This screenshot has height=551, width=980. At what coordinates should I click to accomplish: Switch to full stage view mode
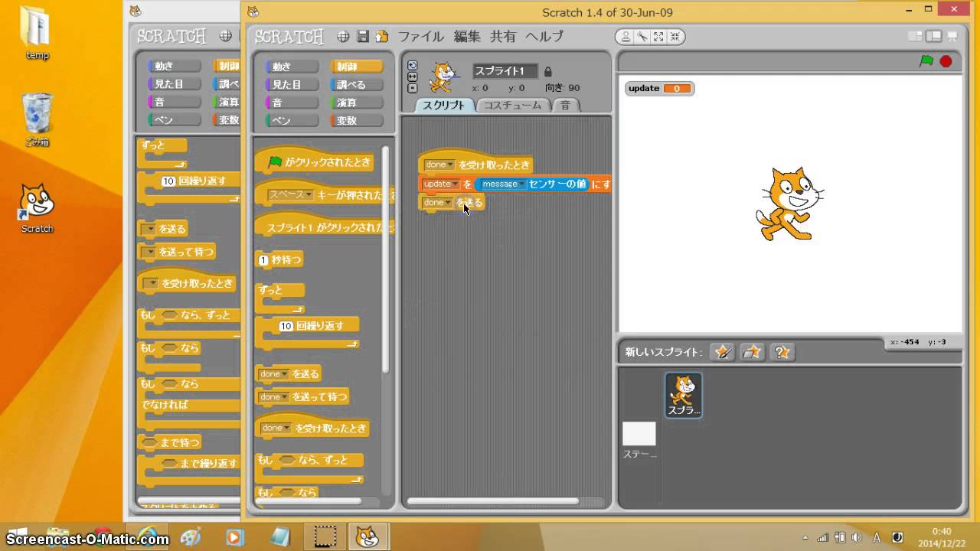(x=933, y=36)
